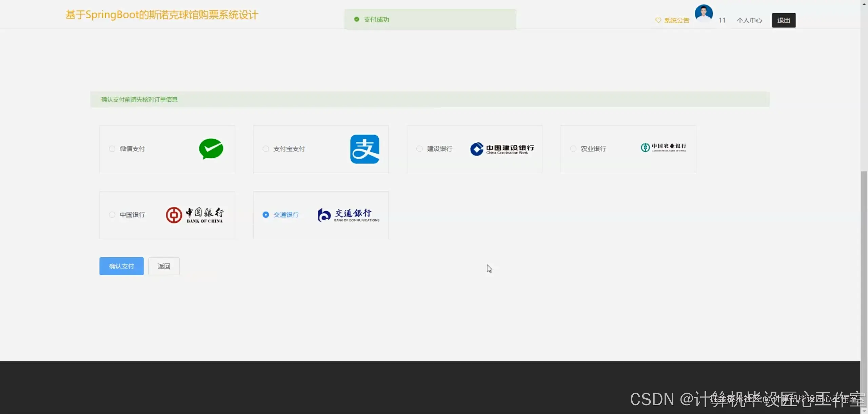The width and height of the screenshot is (868, 414).
Task: Click the Alipay blue logo
Action: (364, 149)
